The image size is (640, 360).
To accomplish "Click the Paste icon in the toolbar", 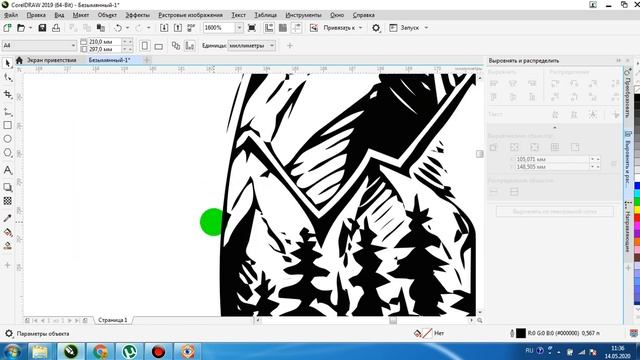I will tap(100, 28).
